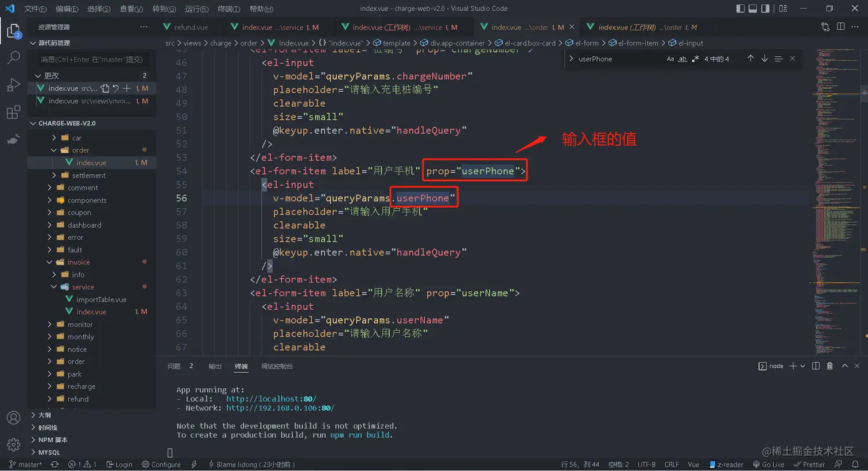The image size is (868, 471).
Task: Toggle match whole word in find
Action: pos(683,59)
